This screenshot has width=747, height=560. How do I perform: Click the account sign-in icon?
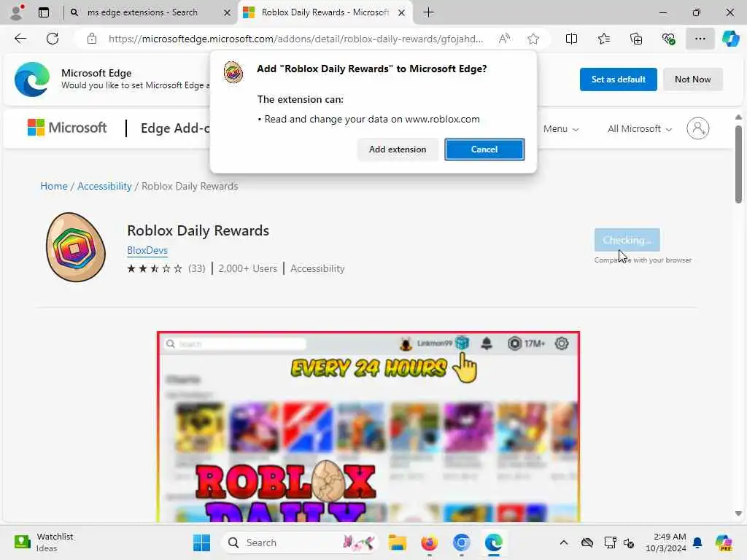(698, 128)
